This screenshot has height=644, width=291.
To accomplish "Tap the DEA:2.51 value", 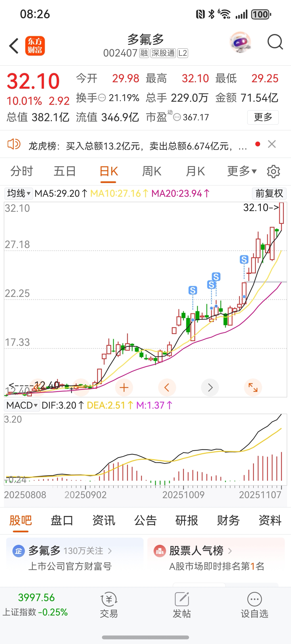I will point(110,405).
